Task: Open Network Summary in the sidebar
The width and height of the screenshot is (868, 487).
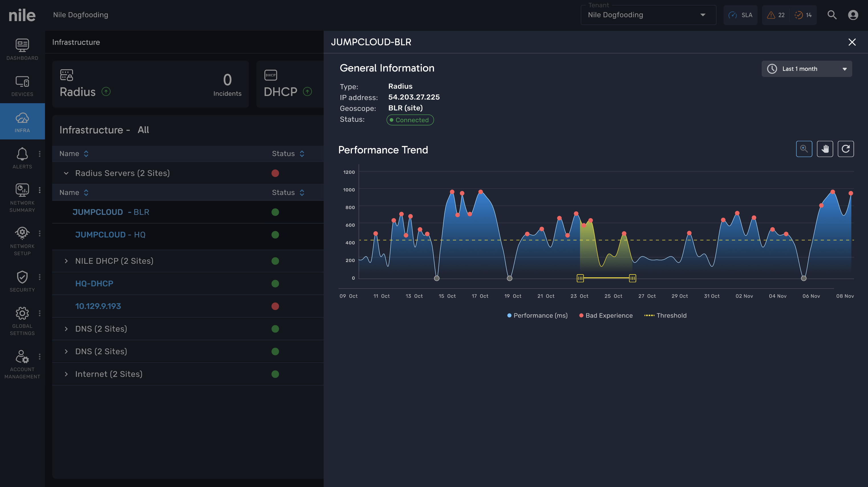Action: point(22,197)
